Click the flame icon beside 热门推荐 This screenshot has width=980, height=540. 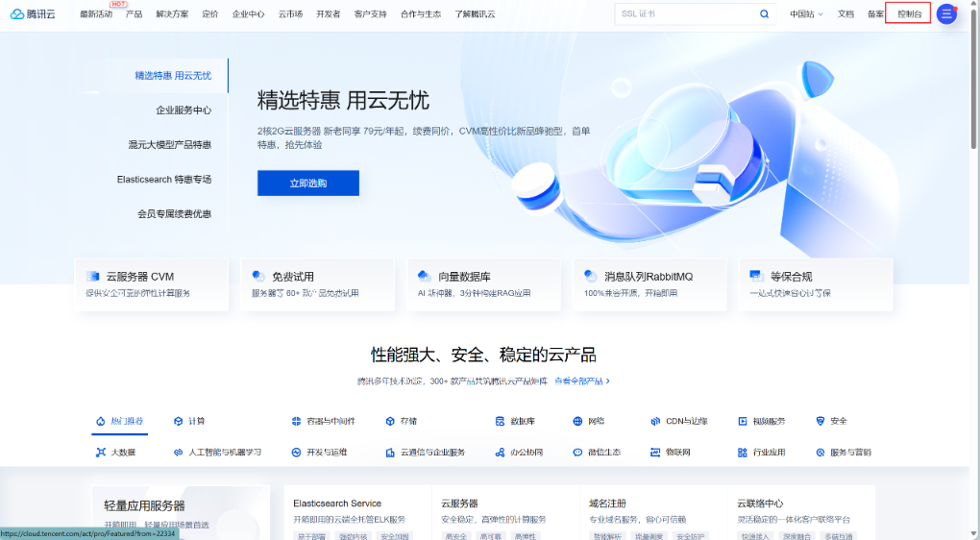[101, 421]
